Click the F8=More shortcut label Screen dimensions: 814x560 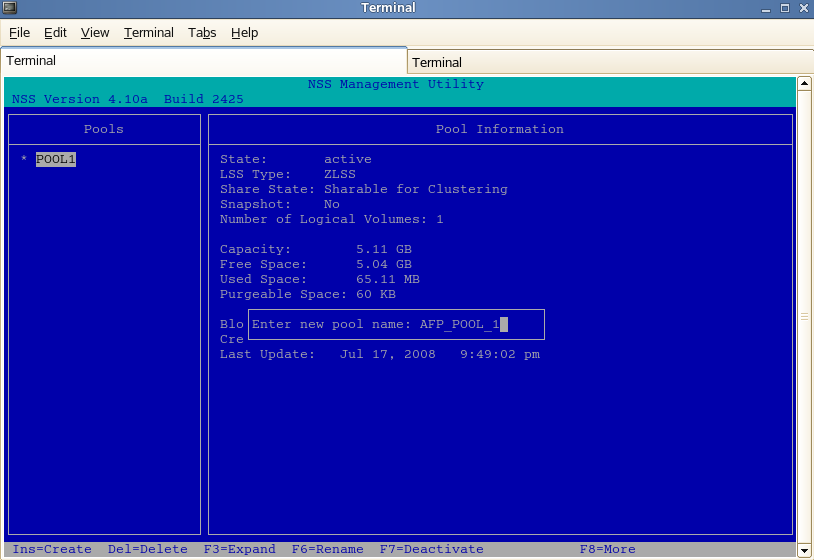click(x=607, y=549)
